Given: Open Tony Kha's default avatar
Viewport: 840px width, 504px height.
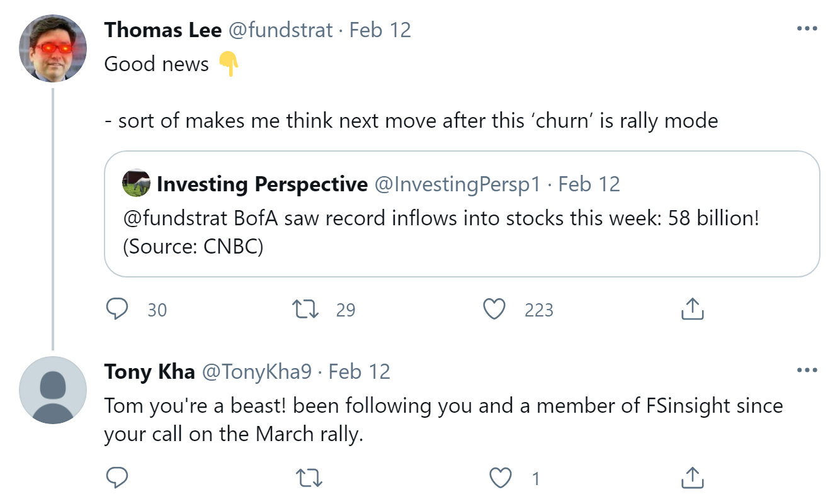Looking at the screenshot, I should [x=53, y=390].
